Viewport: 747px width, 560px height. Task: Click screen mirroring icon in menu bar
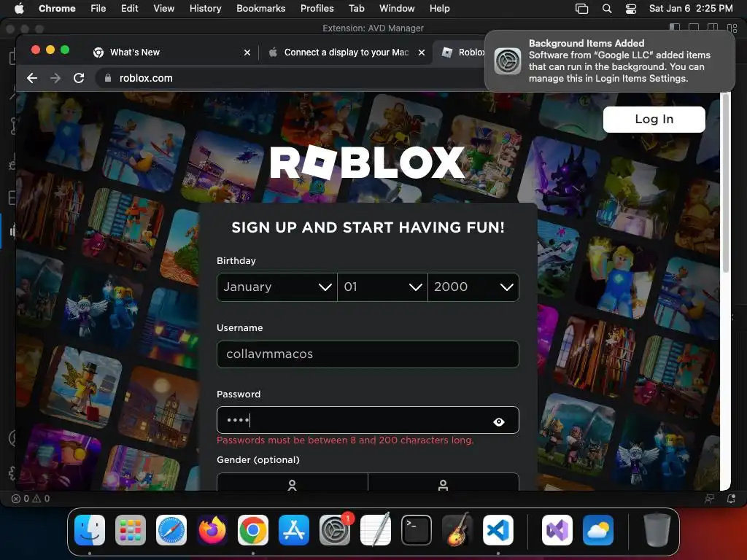[x=581, y=9]
